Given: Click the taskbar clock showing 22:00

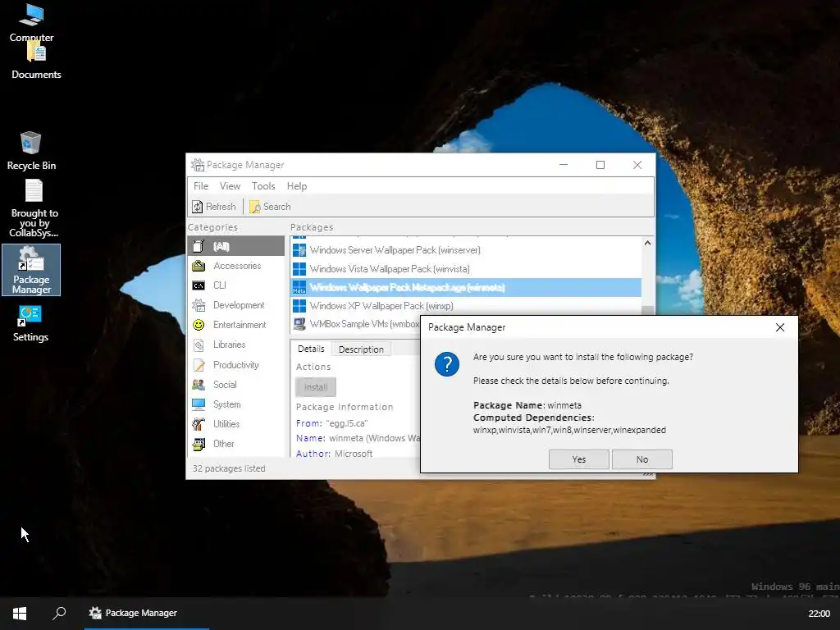Looking at the screenshot, I should coord(819,614).
